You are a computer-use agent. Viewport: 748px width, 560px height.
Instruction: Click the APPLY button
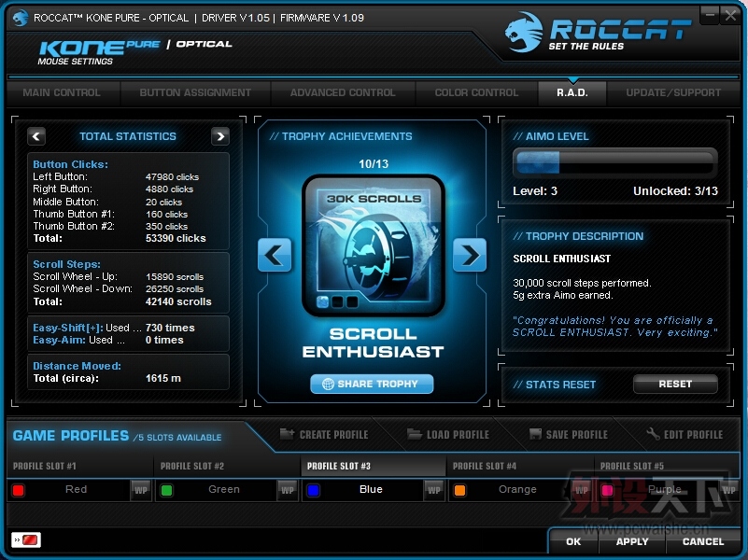pyautogui.click(x=632, y=541)
